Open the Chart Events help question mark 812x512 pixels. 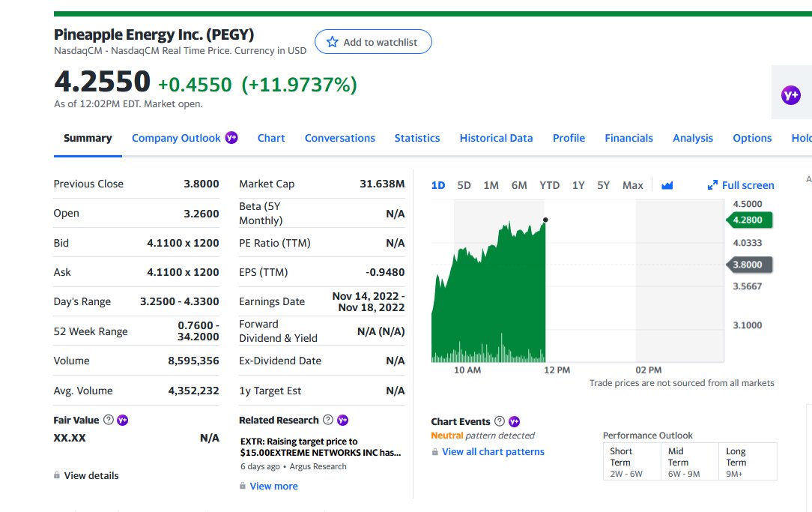499,421
